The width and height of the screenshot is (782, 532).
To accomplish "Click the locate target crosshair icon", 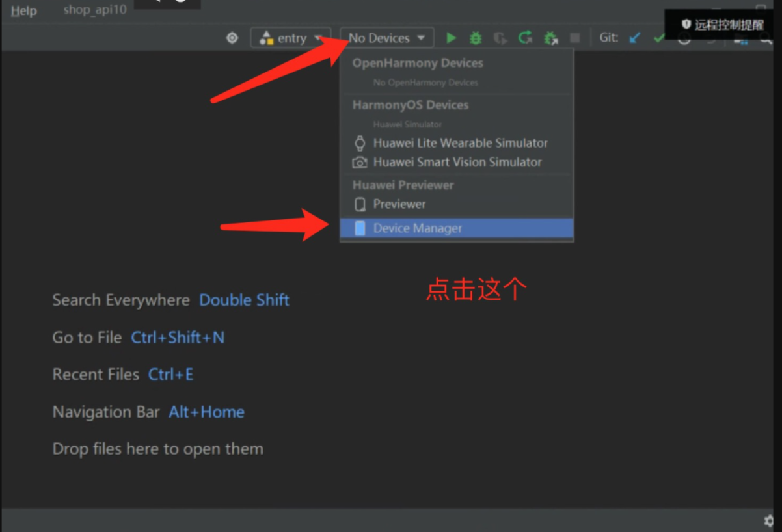I will pyautogui.click(x=232, y=38).
